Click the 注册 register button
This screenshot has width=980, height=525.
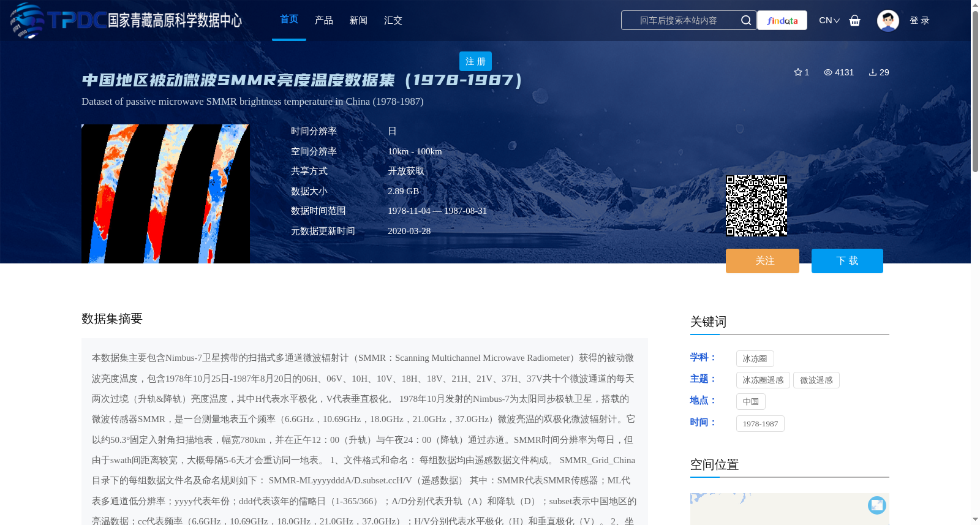pyautogui.click(x=475, y=61)
